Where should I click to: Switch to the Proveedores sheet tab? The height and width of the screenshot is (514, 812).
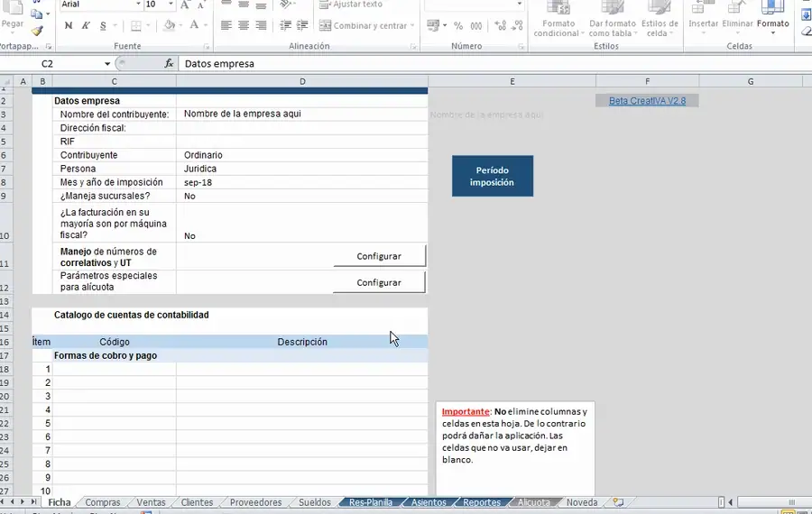(x=256, y=502)
